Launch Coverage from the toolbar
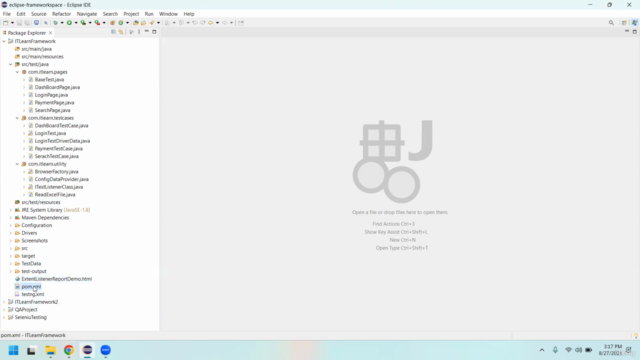Viewport: 640px width, 360px height. [x=83, y=23]
